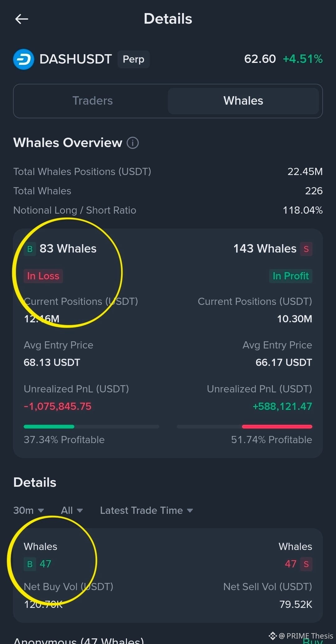Tap the red S badge beside 143 Whales
336x644 pixels.
(306, 249)
